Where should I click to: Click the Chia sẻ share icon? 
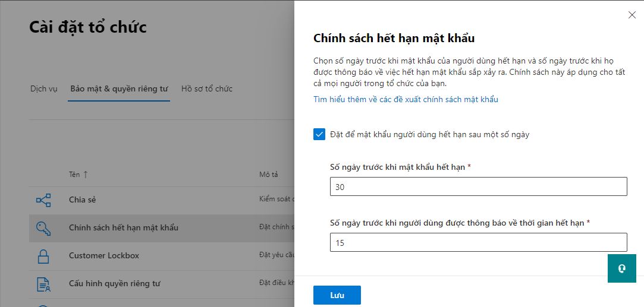(43, 200)
